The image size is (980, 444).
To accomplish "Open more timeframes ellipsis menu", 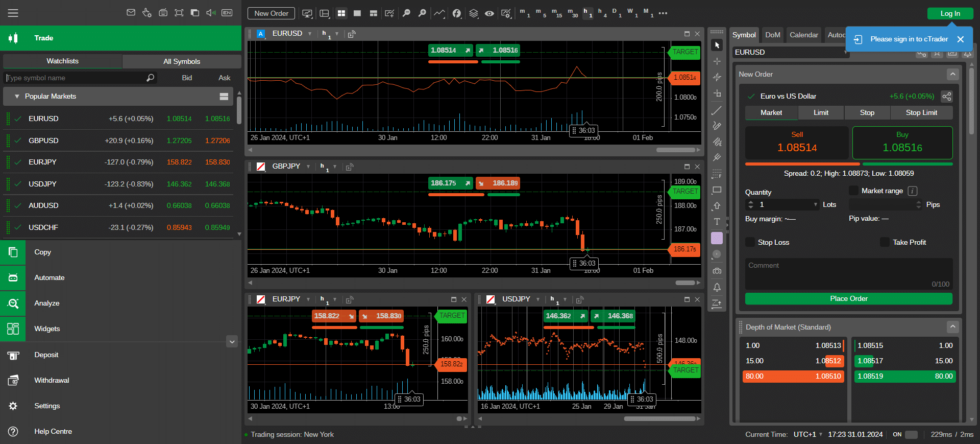I will tap(663, 13).
